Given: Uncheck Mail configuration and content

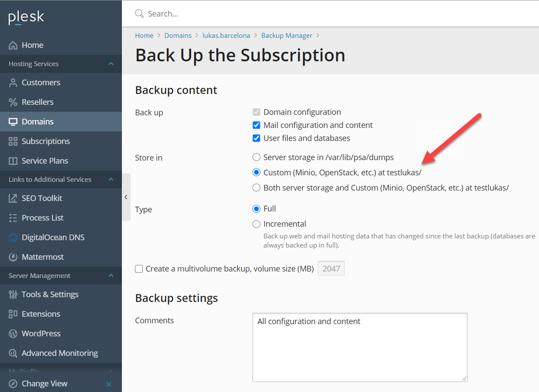Looking at the screenshot, I should coord(256,125).
